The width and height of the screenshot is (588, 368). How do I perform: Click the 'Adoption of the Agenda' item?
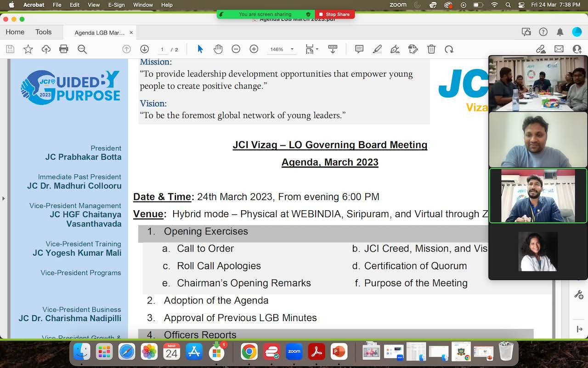pos(216,300)
